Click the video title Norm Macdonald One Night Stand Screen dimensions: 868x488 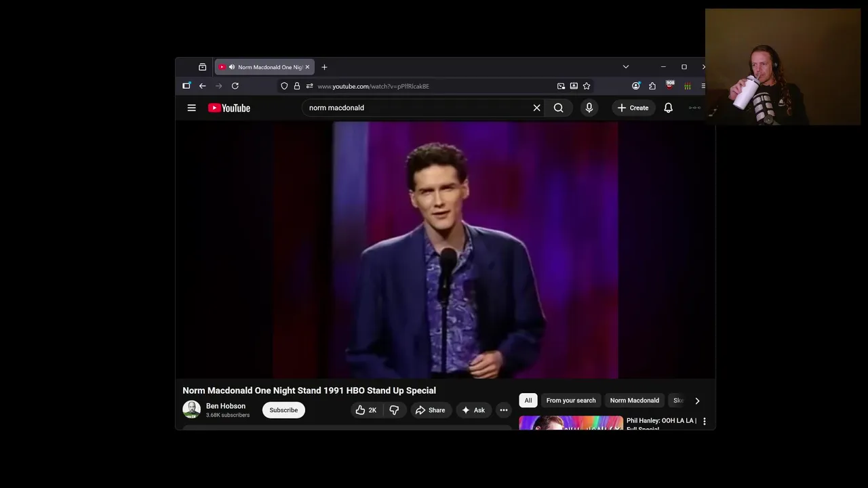pyautogui.click(x=309, y=390)
